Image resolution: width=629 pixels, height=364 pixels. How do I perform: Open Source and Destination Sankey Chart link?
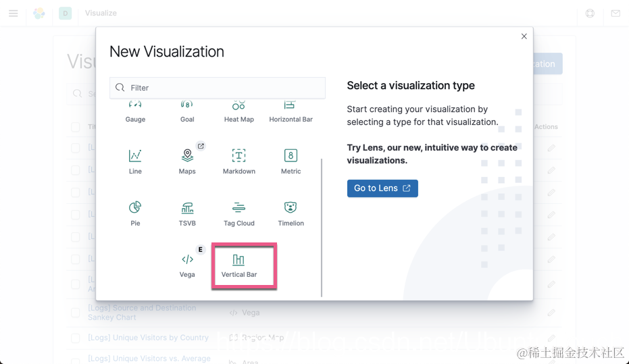coord(142,312)
